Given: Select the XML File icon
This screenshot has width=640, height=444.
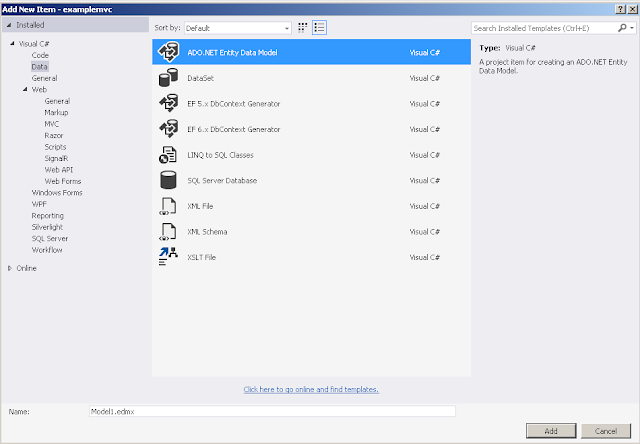Looking at the screenshot, I should (x=168, y=206).
